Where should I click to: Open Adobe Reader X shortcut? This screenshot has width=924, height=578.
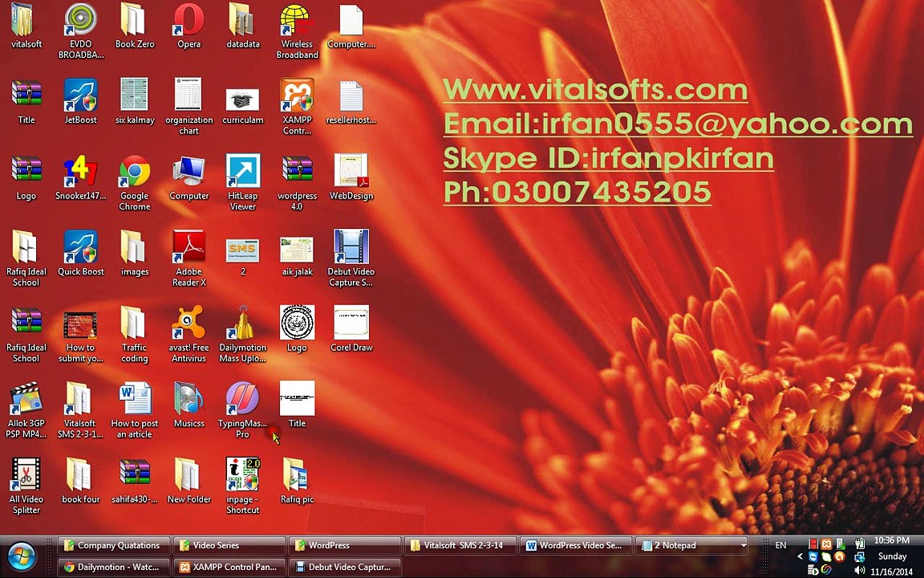(x=188, y=258)
